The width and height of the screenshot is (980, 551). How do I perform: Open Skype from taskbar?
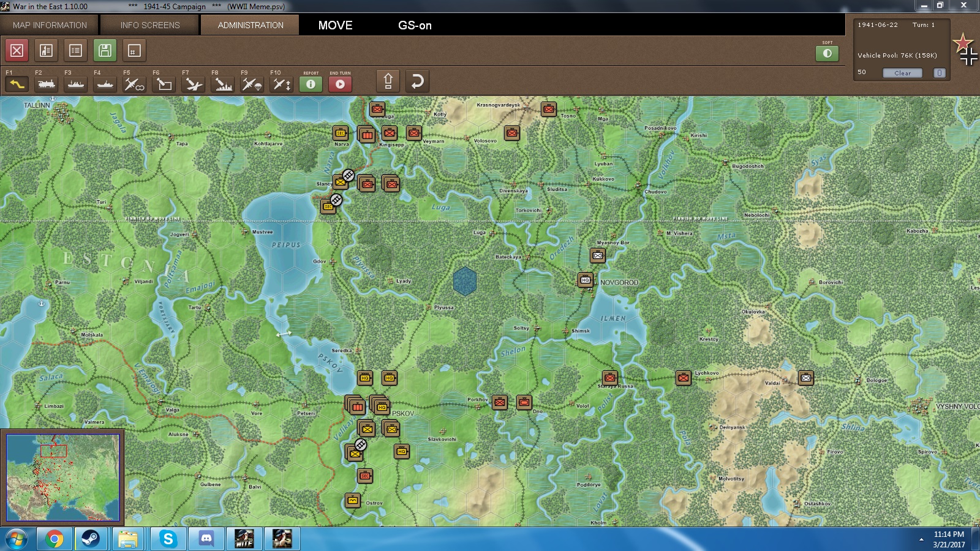pyautogui.click(x=168, y=539)
